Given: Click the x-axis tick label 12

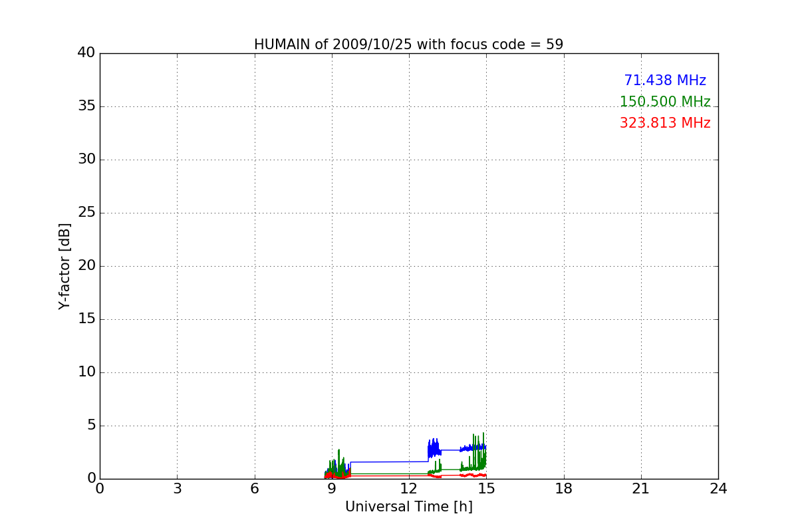Looking at the screenshot, I should (409, 489).
